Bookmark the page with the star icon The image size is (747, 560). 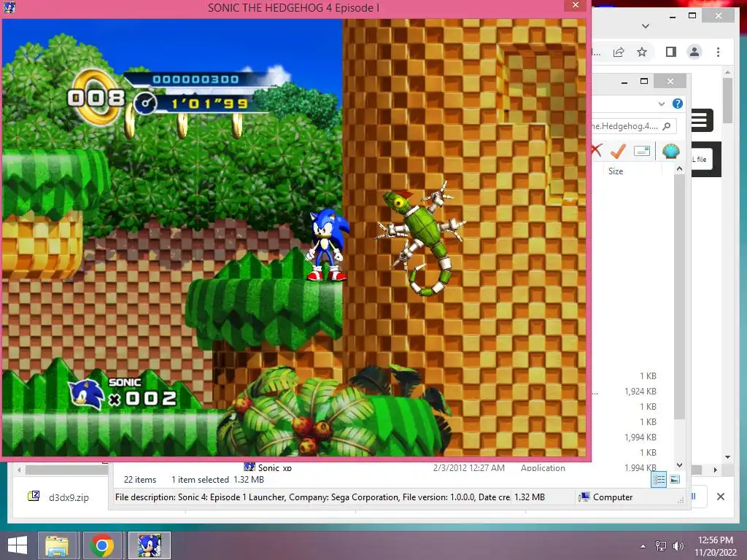(x=642, y=52)
